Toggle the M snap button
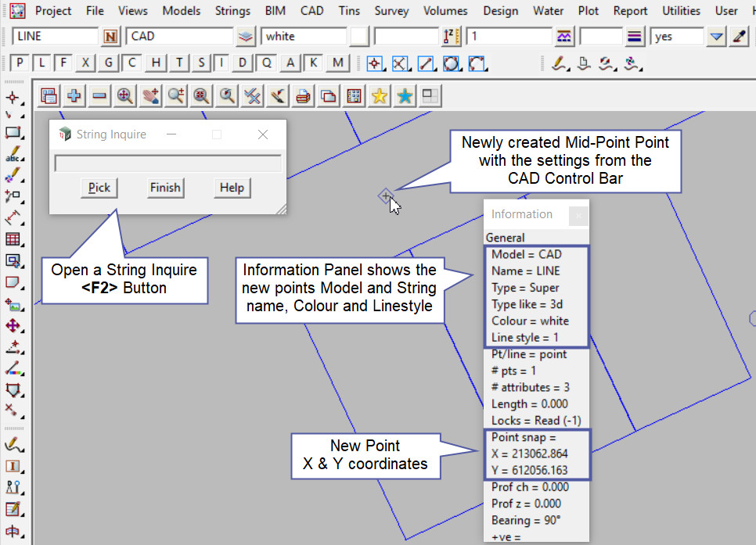The height and width of the screenshot is (545, 756). click(337, 63)
